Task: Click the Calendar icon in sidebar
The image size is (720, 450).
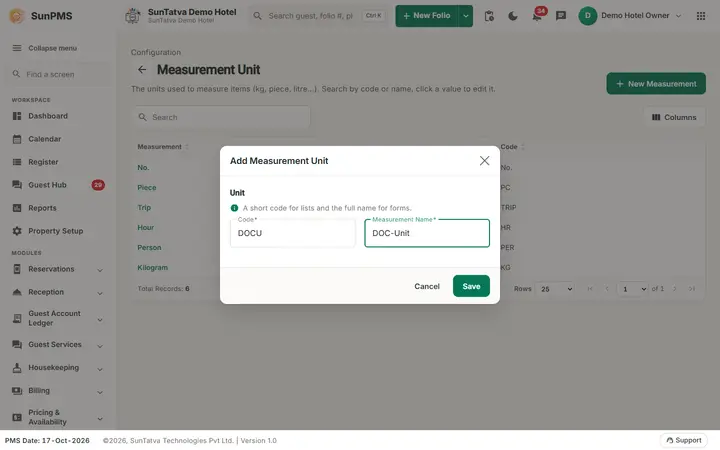Action: [x=17, y=139]
